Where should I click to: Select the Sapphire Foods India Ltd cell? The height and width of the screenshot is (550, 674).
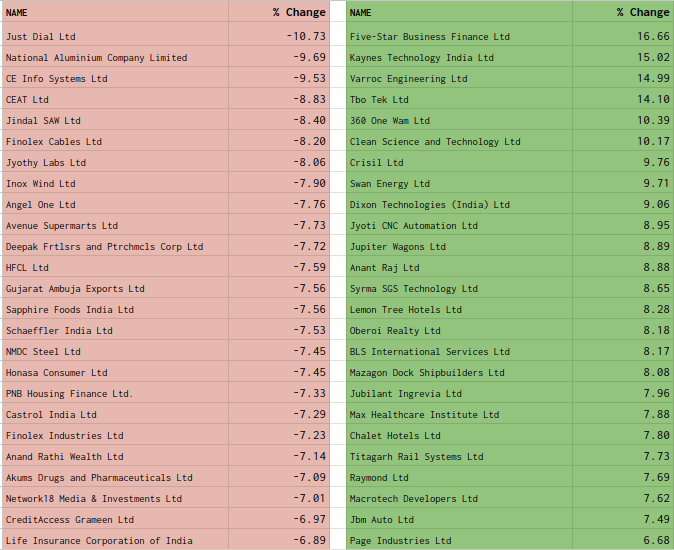[115, 310]
